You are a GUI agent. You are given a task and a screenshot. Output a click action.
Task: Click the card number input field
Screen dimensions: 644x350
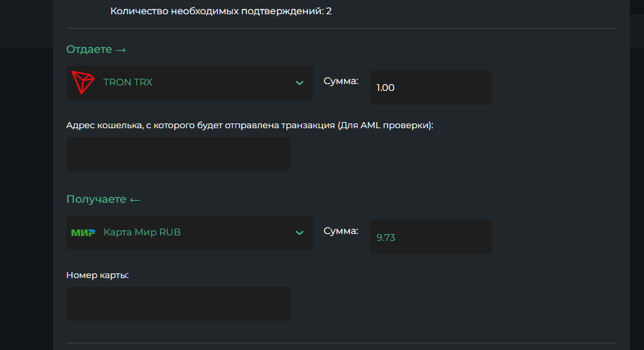pyautogui.click(x=178, y=304)
